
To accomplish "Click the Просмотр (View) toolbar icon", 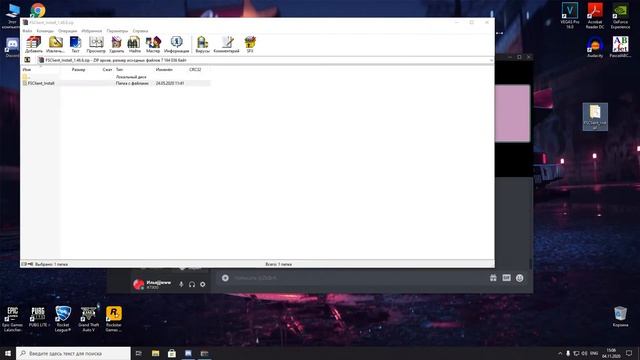I will pos(96,44).
